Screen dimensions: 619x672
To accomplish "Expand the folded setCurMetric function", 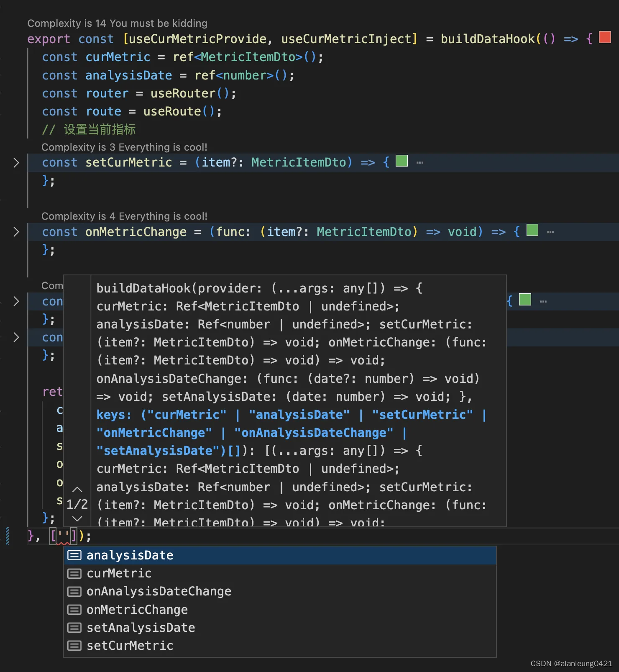I will click(16, 163).
